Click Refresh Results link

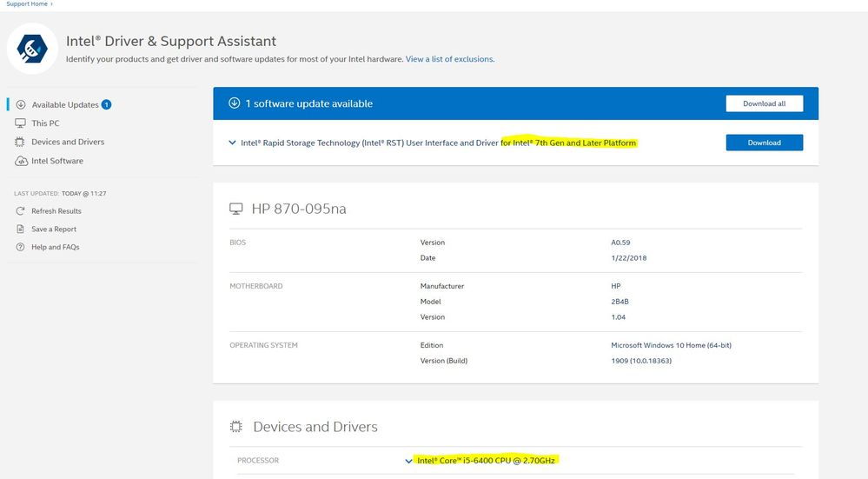[x=56, y=211]
